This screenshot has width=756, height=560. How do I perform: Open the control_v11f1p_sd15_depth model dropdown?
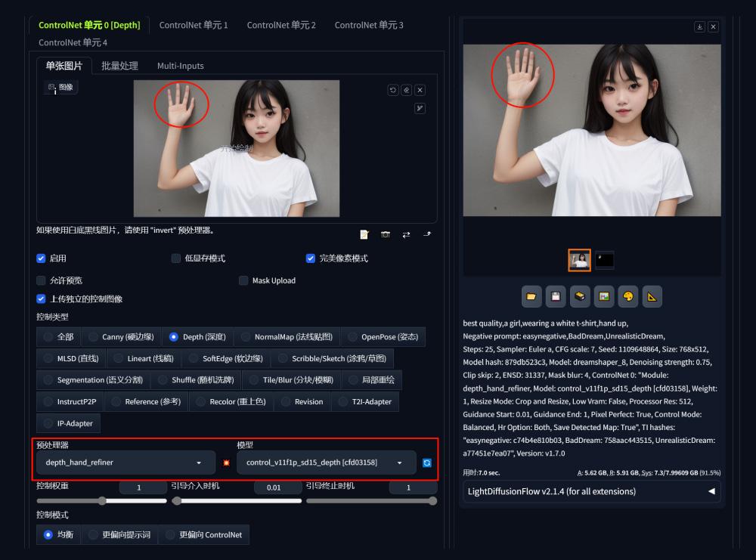[325, 462]
